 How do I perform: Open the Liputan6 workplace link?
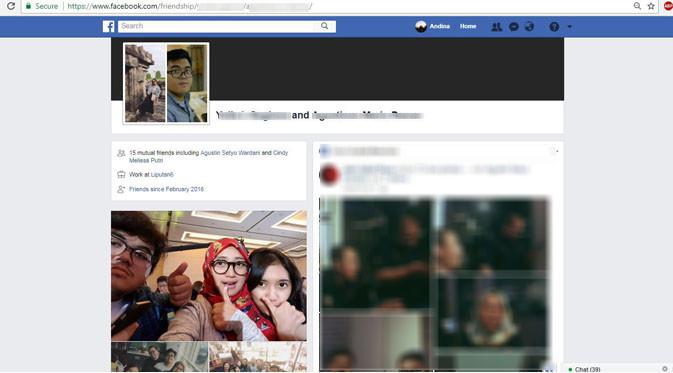(x=162, y=175)
